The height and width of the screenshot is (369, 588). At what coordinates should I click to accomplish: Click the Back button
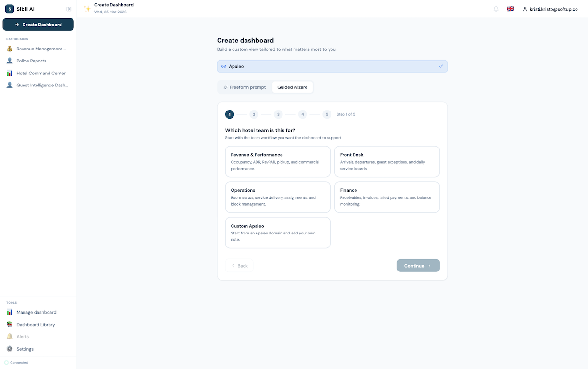[239, 266]
